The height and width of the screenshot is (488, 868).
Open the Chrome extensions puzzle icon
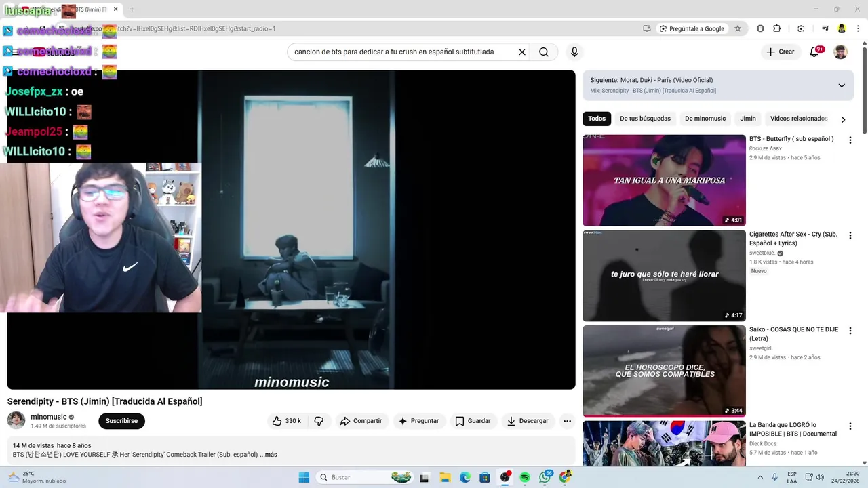tap(777, 28)
